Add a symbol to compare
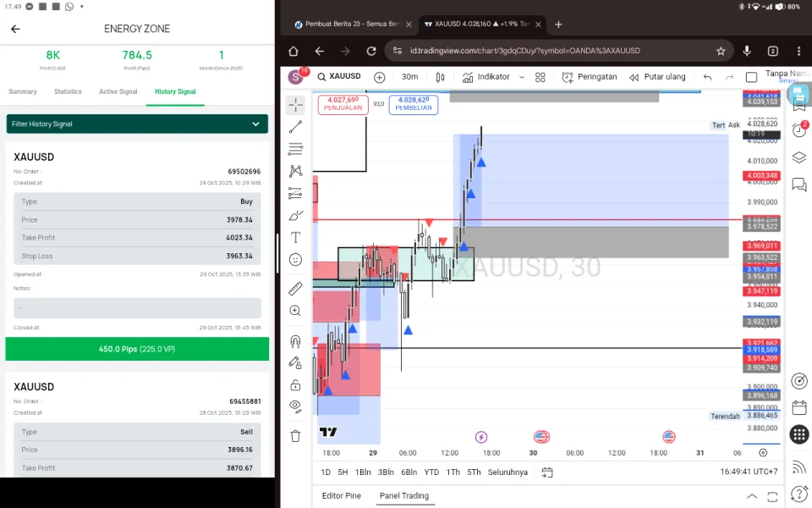 (380, 77)
